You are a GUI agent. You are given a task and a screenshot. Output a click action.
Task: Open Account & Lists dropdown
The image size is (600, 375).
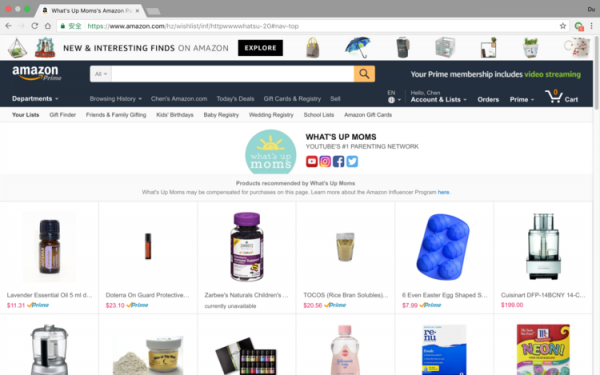point(439,96)
